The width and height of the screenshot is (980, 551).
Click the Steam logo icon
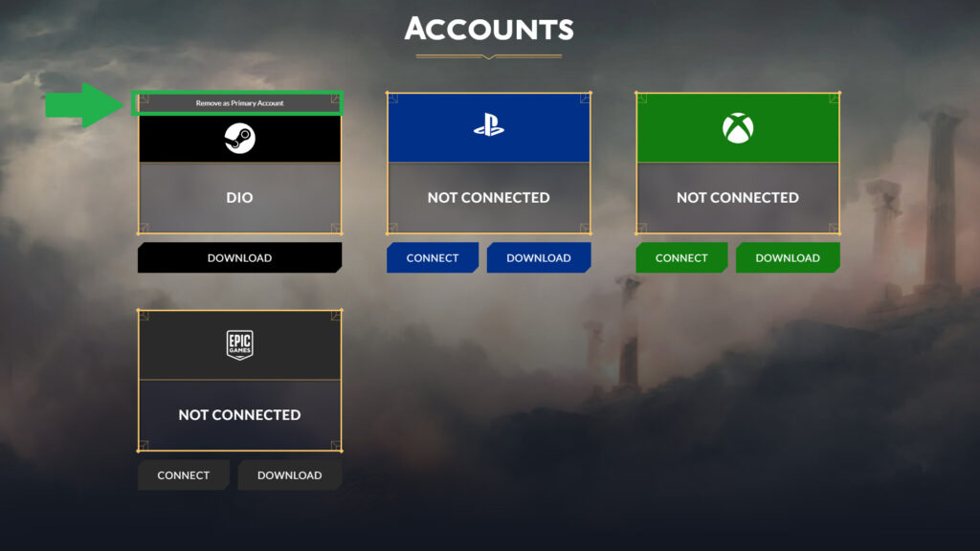tap(239, 139)
